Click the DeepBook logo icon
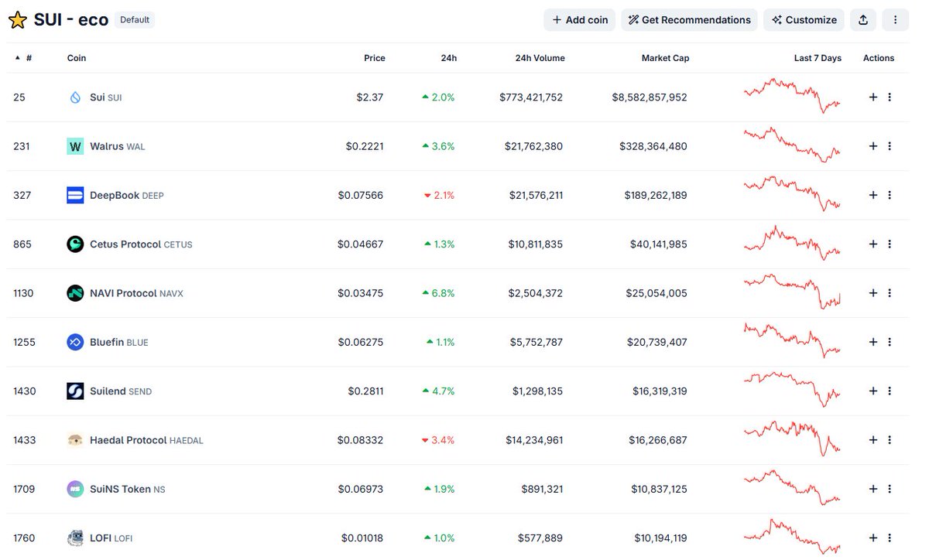 75,195
